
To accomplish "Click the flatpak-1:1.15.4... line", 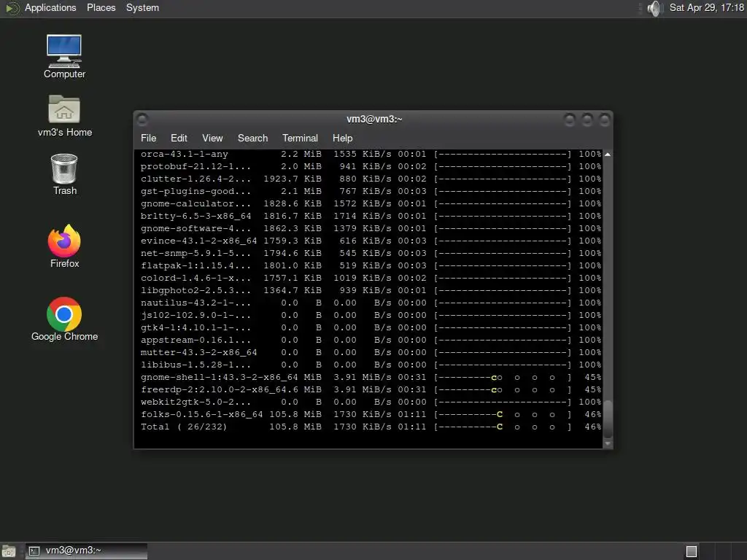I will (x=371, y=265).
